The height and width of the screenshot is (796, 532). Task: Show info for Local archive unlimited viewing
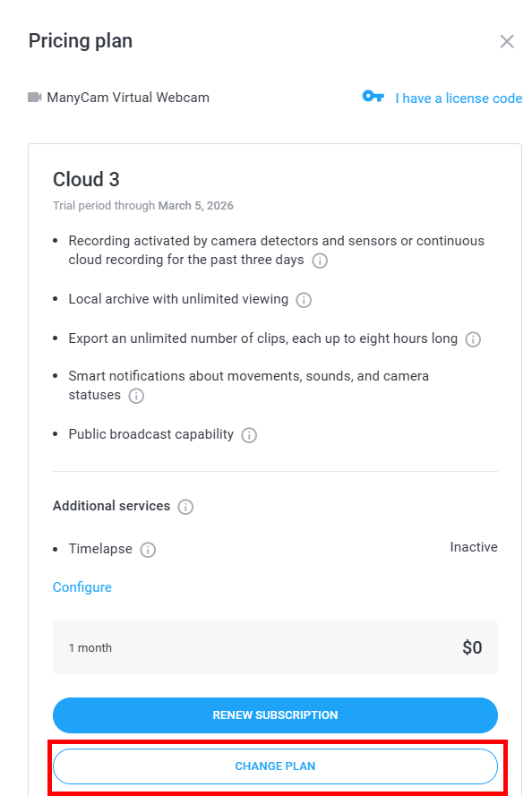point(304,300)
